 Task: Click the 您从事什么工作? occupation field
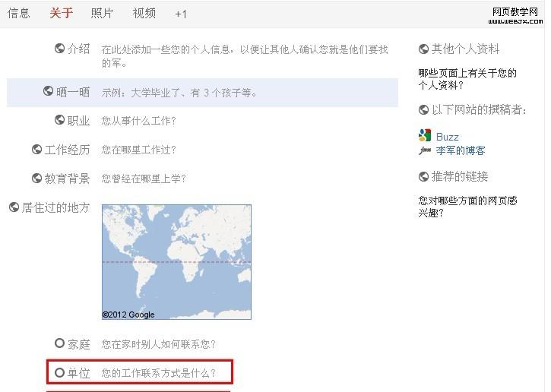(139, 121)
